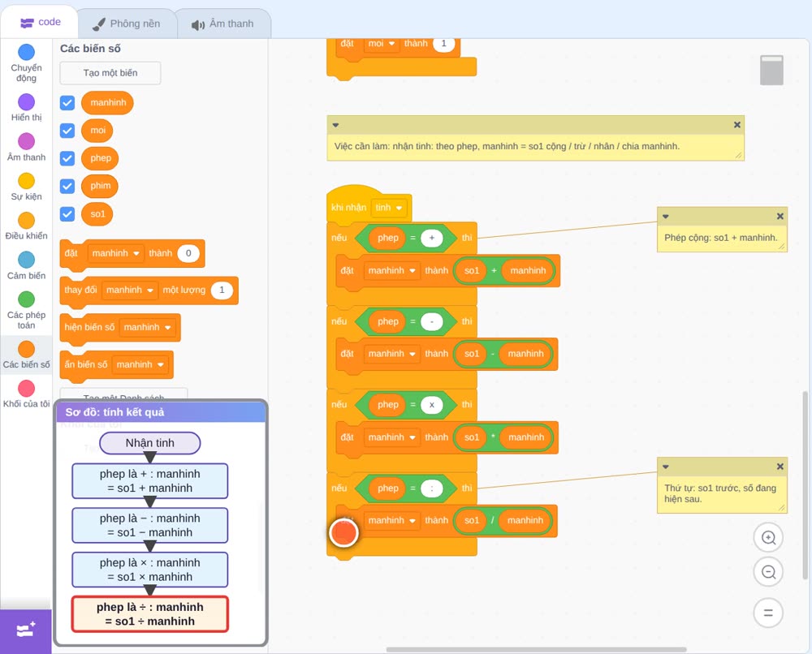The height and width of the screenshot is (654, 812).
Task: Open the Sự kiện block category
Action: point(26,187)
